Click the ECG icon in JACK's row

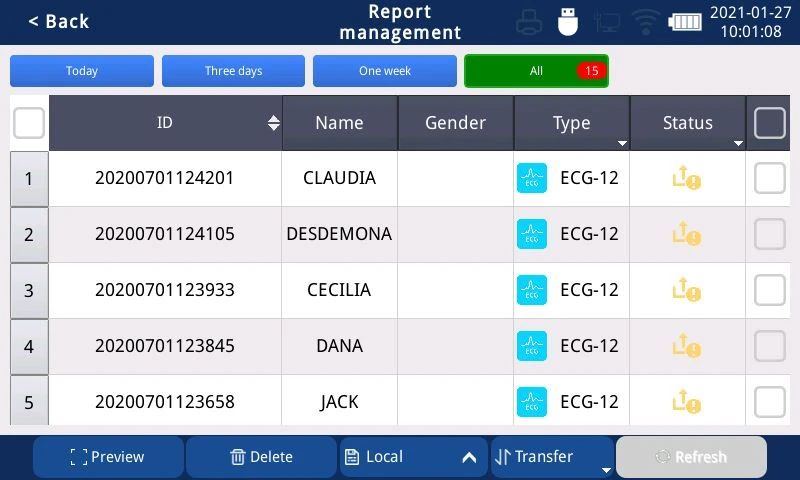532,402
